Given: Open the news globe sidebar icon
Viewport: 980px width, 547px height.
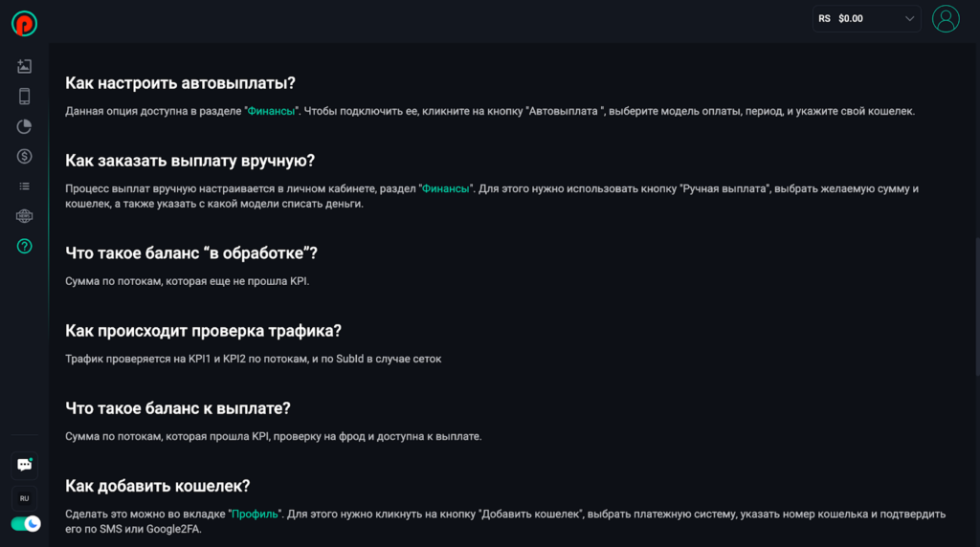Looking at the screenshot, I should (x=24, y=216).
